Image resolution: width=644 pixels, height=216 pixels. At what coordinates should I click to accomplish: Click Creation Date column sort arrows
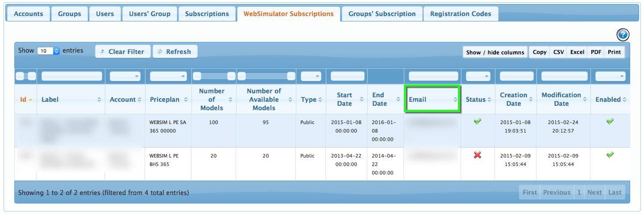531,100
